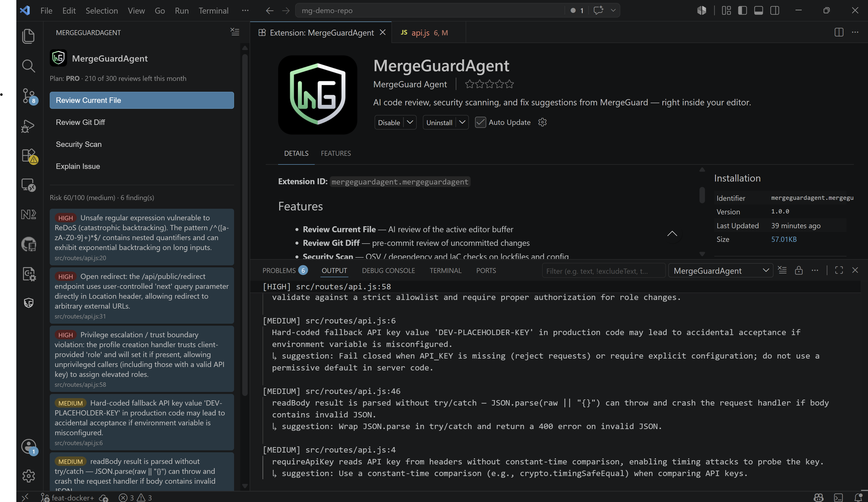
Task: Open the Remote Explorer view
Action: click(x=28, y=185)
